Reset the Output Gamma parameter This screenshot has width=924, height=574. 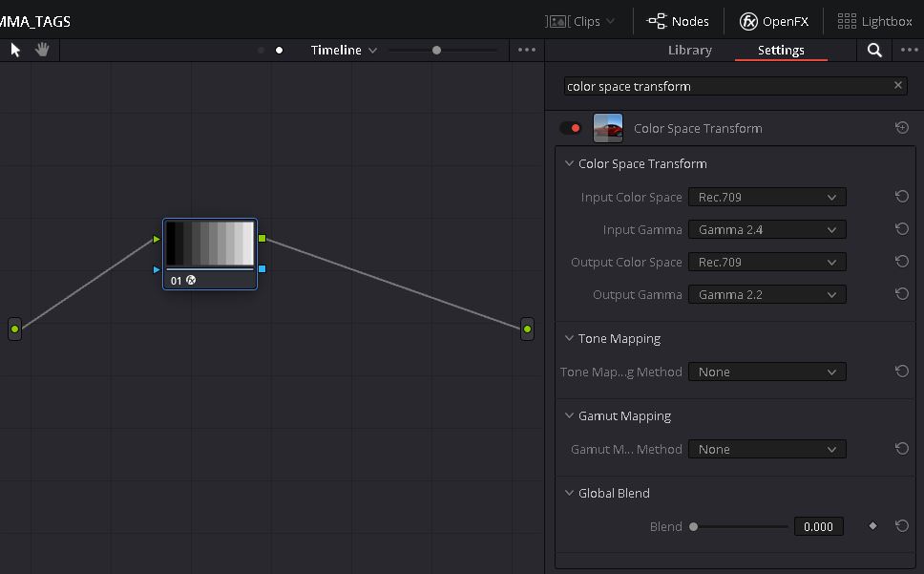pos(901,294)
